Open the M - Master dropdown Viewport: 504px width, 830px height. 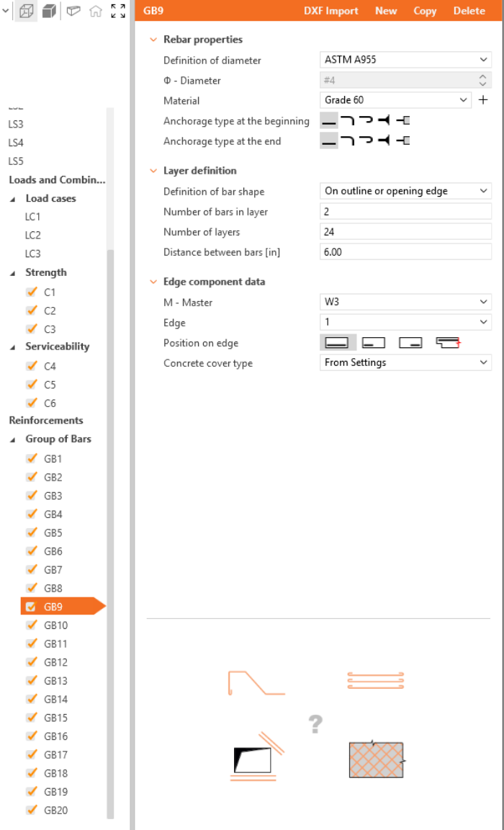point(405,303)
